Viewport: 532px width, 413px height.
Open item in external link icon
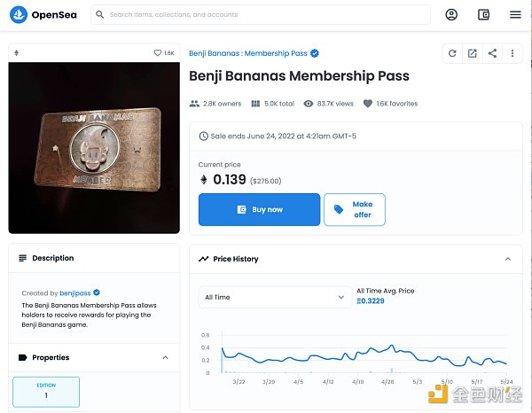473,53
